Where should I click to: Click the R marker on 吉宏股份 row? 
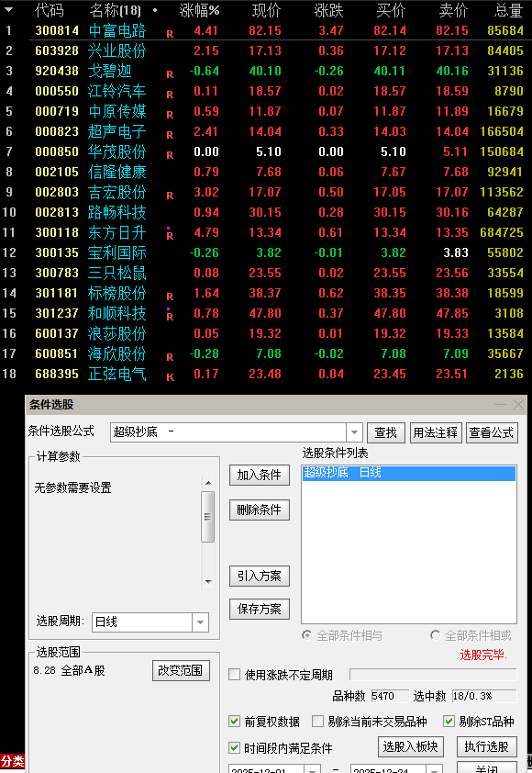click(170, 196)
